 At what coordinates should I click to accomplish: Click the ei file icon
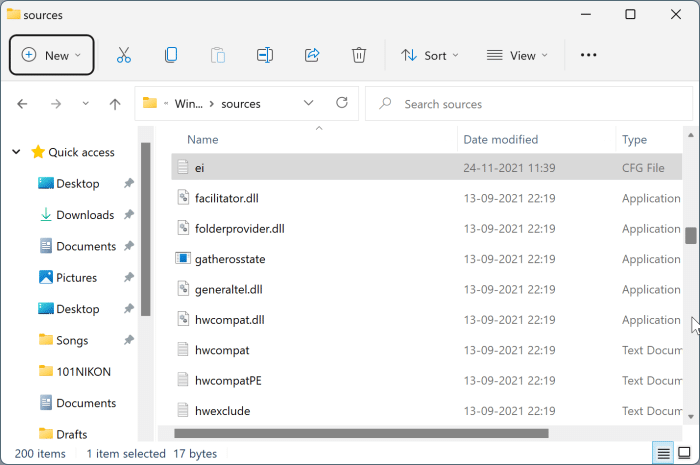pyautogui.click(x=183, y=167)
